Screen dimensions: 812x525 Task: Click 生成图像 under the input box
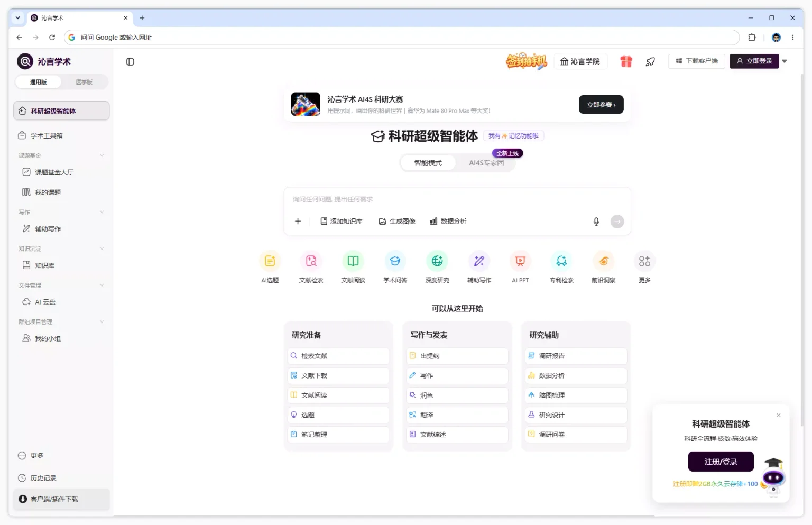[397, 222]
